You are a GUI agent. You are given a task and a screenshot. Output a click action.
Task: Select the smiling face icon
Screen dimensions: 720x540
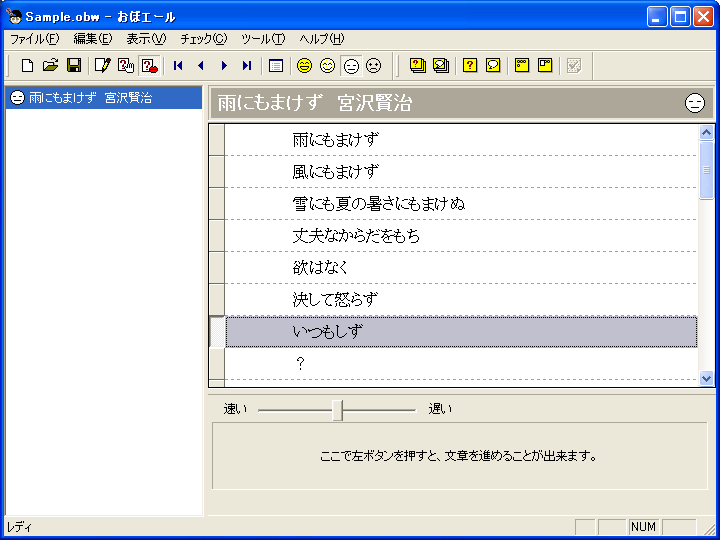(x=327, y=66)
